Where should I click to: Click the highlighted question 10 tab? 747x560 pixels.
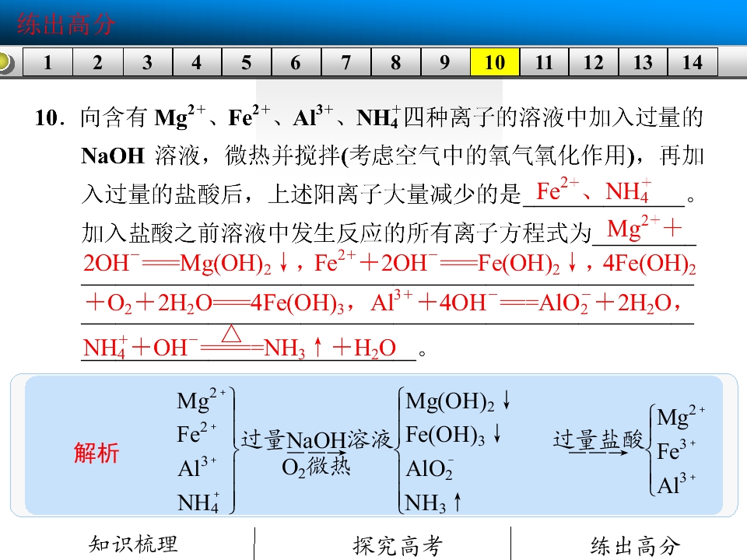pyautogui.click(x=495, y=62)
